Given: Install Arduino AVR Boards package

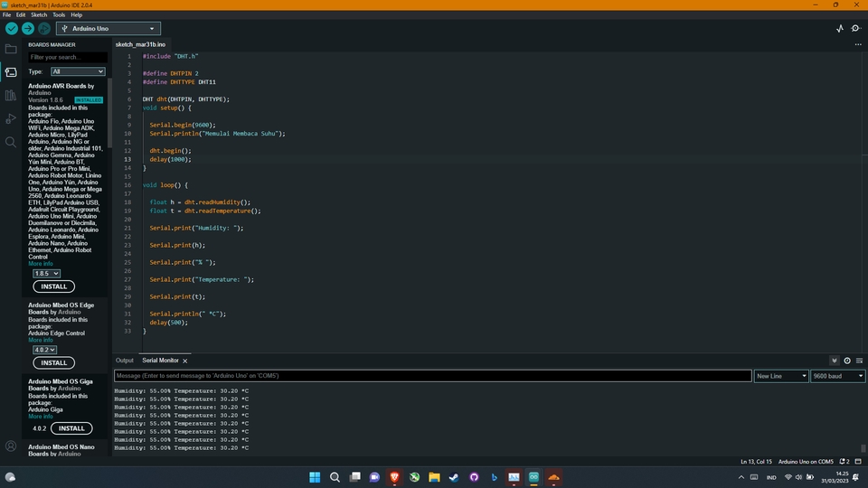Looking at the screenshot, I should click(53, 286).
